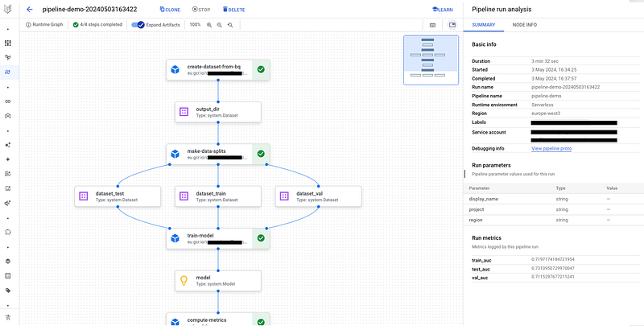This screenshot has height=326, width=644.
Task: Click the Completed time 16:37:57 value
Action: pos(554,78)
